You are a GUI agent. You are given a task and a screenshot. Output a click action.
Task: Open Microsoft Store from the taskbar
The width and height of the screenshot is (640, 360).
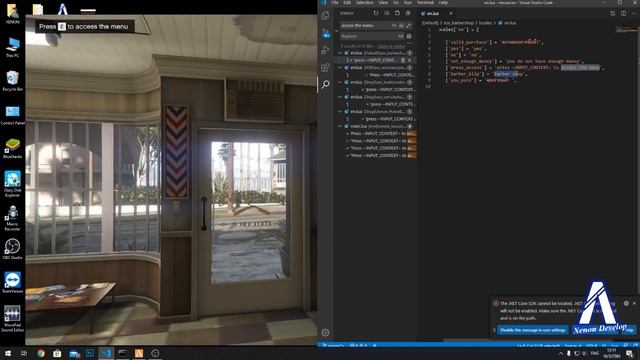tap(57, 353)
